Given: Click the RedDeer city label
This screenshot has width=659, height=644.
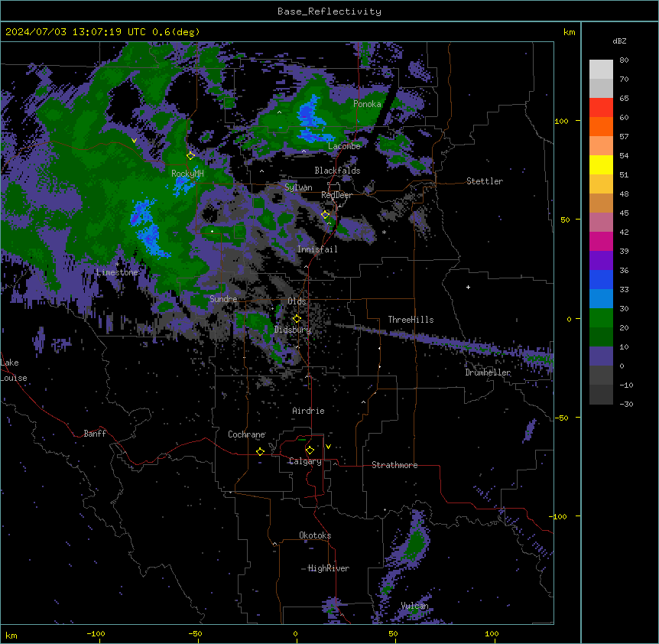Looking at the screenshot, I should (x=336, y=195).
